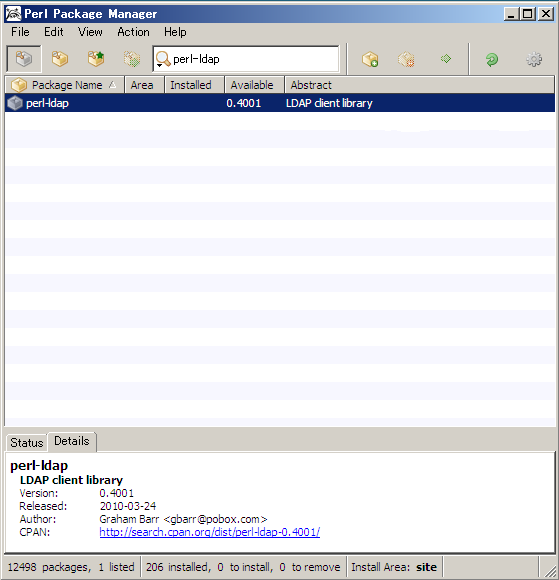
Task: Open the Action menu
Action: coord(133,32)
